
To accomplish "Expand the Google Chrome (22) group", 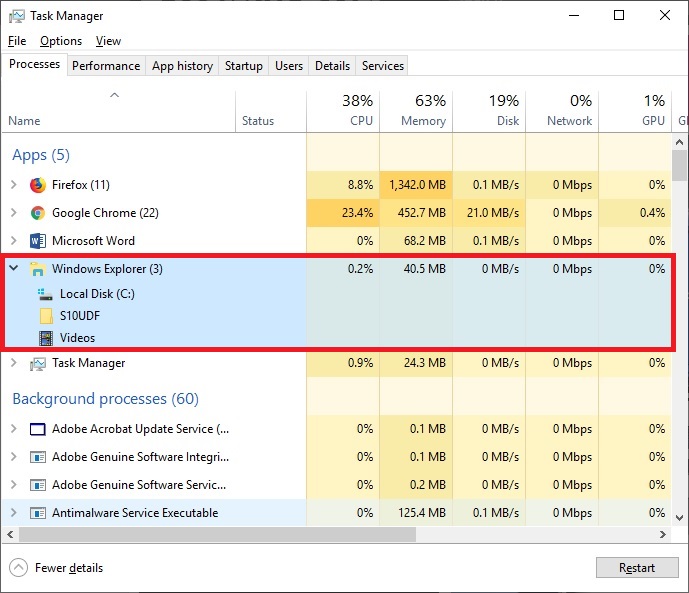I will (14, 213).
